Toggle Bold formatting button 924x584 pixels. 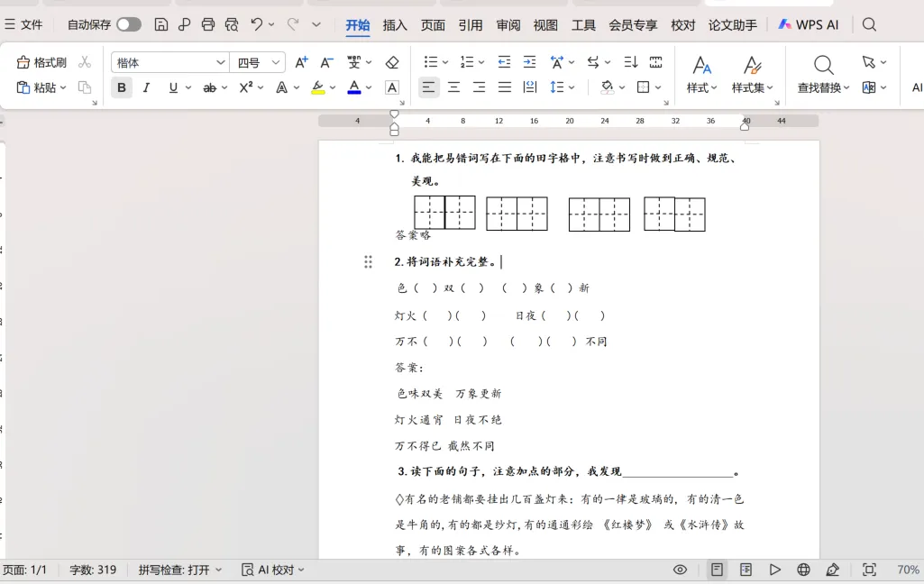pos(122,87)
